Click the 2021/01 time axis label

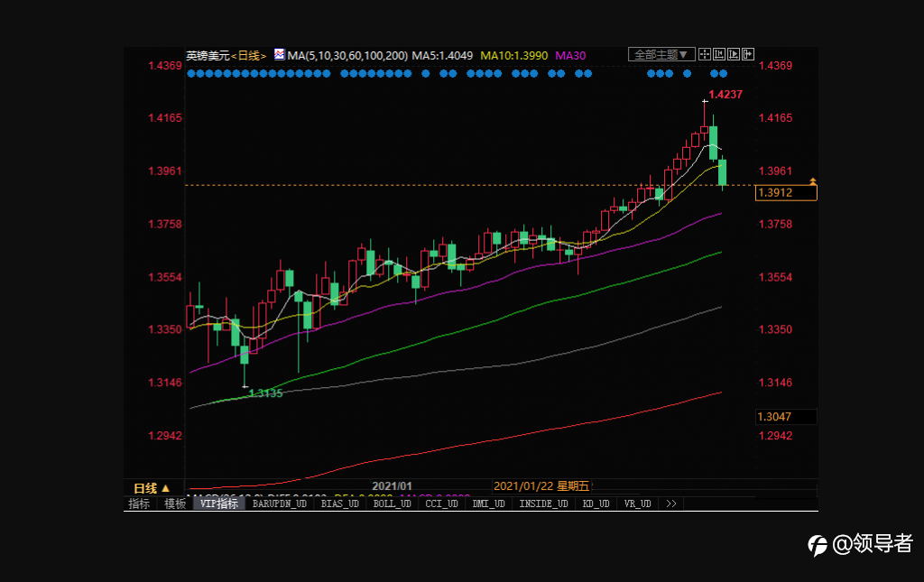(x=392, y=486)
